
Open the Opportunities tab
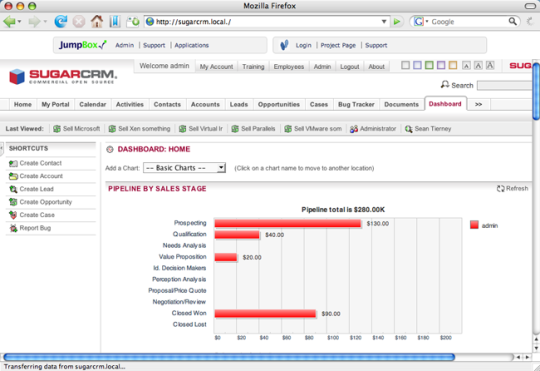coord(279,104)
